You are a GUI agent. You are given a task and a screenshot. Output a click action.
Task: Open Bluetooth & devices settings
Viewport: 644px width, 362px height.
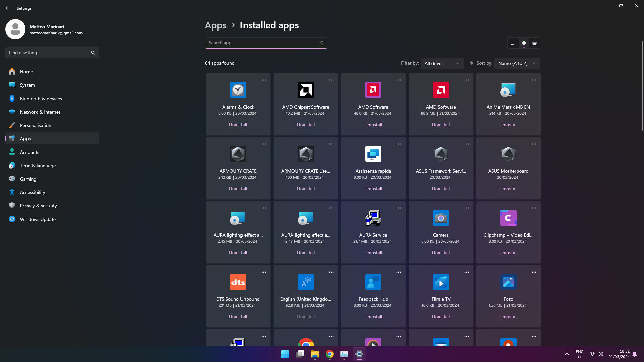click(52, 99)
